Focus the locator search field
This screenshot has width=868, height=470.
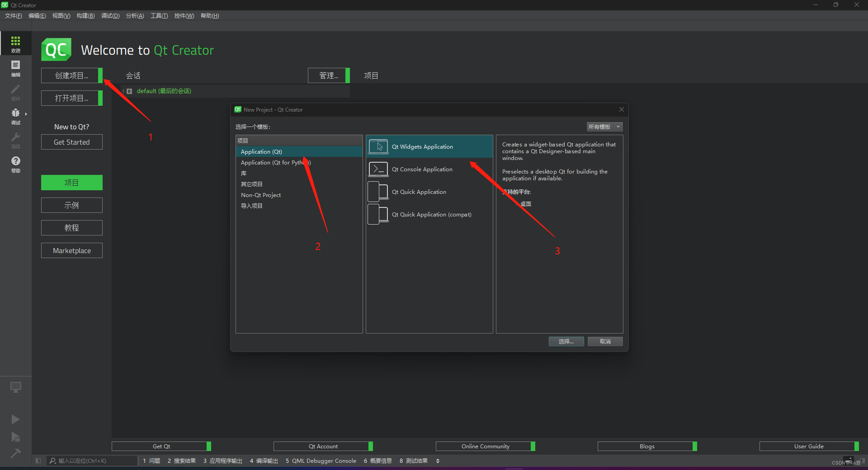pos(93,461)
